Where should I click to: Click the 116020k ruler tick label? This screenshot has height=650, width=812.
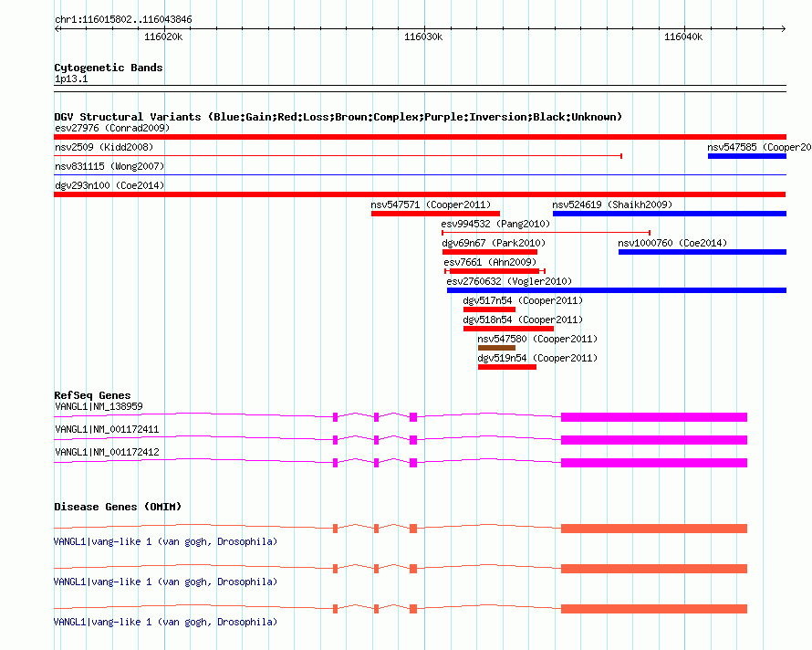coord(163,37)
